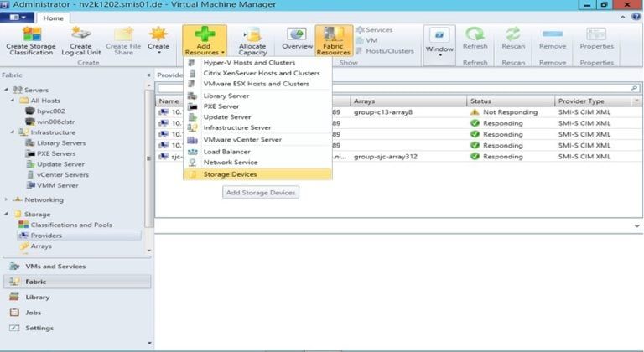Expand details pane with the chevron
Image resolution: width=644 pixels, height=352 pixels.
[636, 225]
